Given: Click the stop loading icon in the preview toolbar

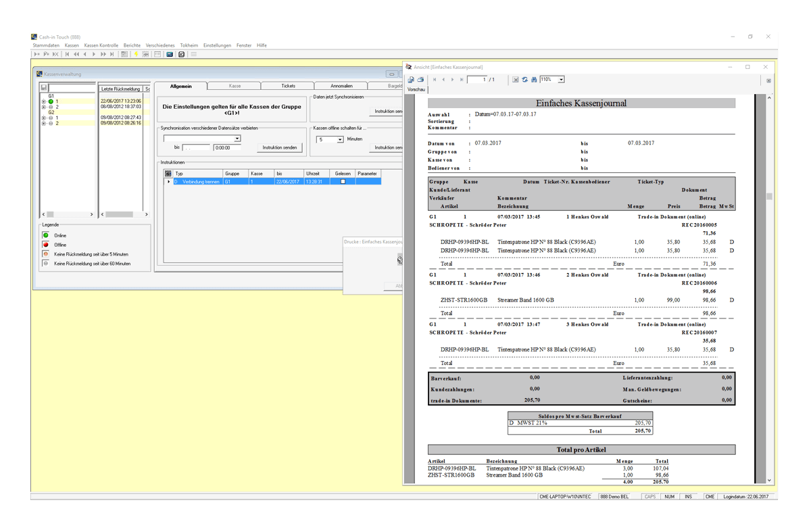Looking at the screenshot, I should [x=515, y=80].
